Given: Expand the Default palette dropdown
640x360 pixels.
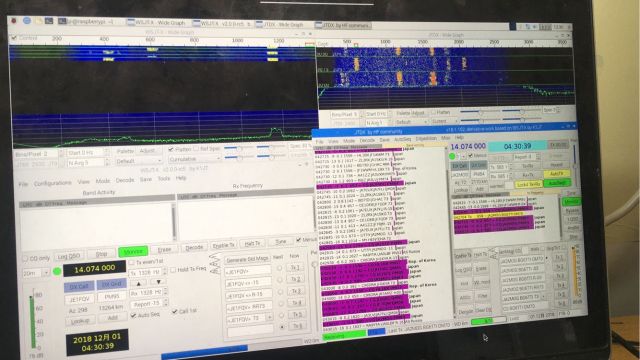Looking at the screenshot, I should coord(139,161).
